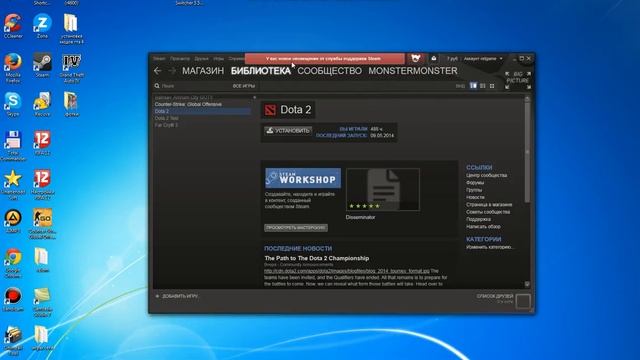Click the УСТАНОВИТЬ install button

288,131
